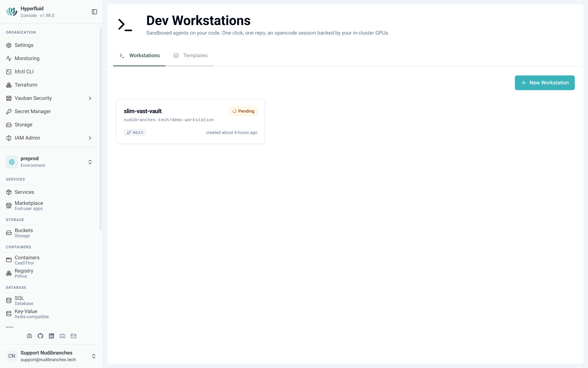Open the hfctl CLI terminal icon
Viewport: 588px width, 368px height.
click(9, 72)
